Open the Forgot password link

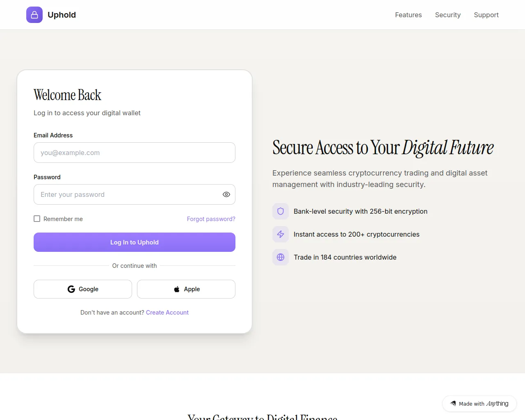211,219
